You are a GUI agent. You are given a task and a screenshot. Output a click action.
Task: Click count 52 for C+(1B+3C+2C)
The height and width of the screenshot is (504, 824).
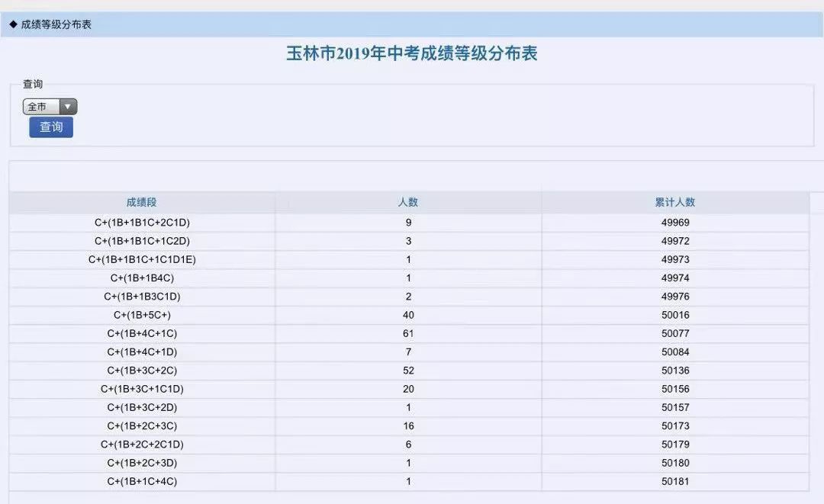(408, 371)
